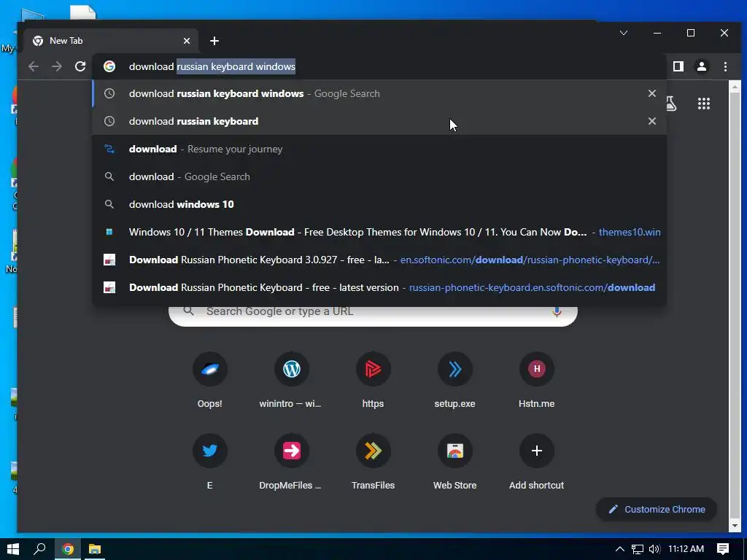
Task: Click the voice search microphone icon
Action: coord(557,311)
